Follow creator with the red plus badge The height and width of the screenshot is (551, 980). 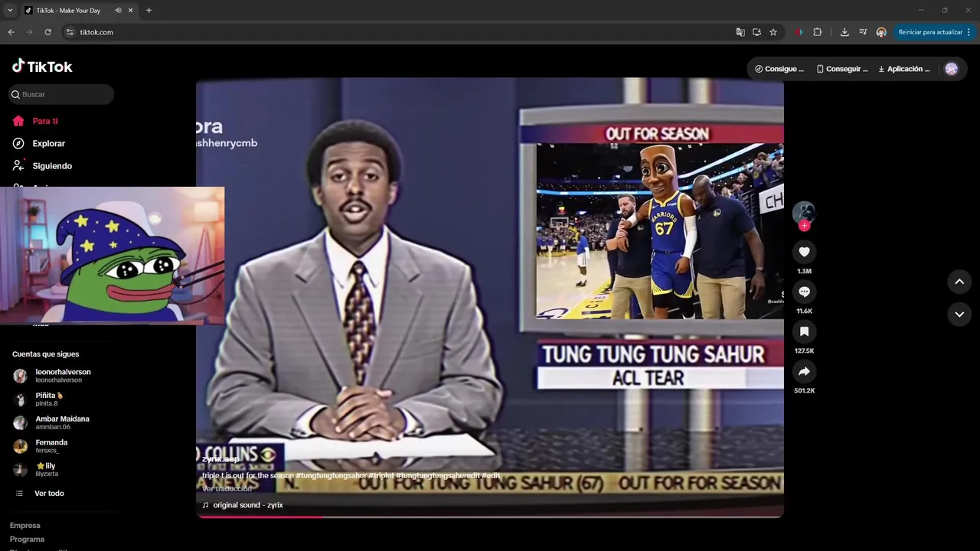tap(804, 226)
